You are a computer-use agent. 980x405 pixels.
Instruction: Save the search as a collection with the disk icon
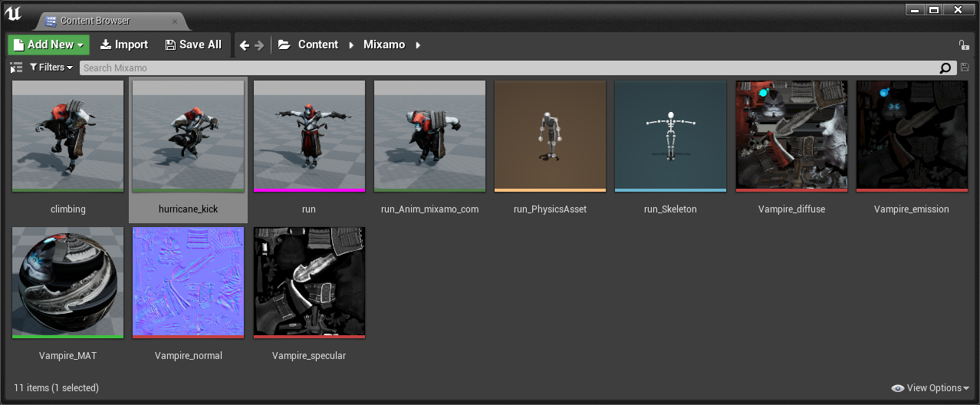pyautogui.click(x=964, y=67)
